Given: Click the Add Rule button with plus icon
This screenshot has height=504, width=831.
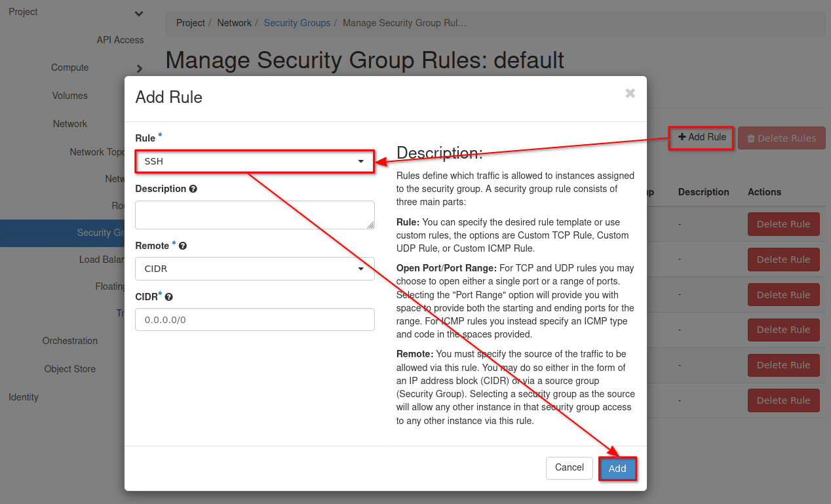Looking at the screenshot, I should pyautogui.click(x=701, y=138).
